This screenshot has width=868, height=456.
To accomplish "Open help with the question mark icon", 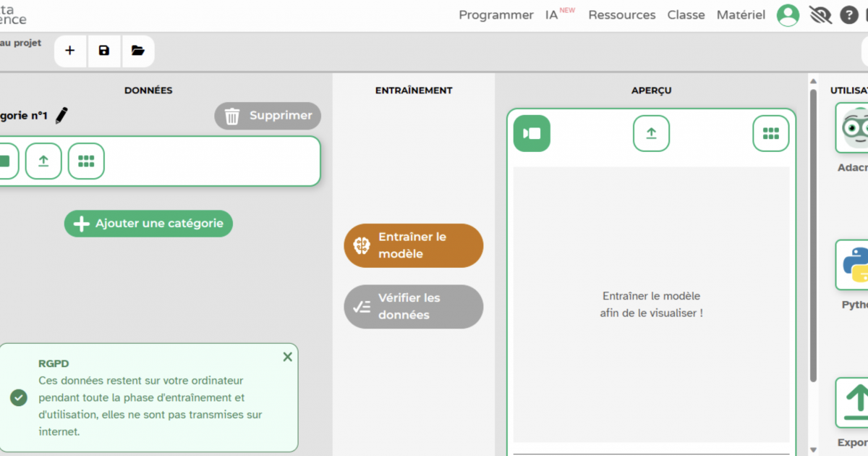I will coord(849,15).
